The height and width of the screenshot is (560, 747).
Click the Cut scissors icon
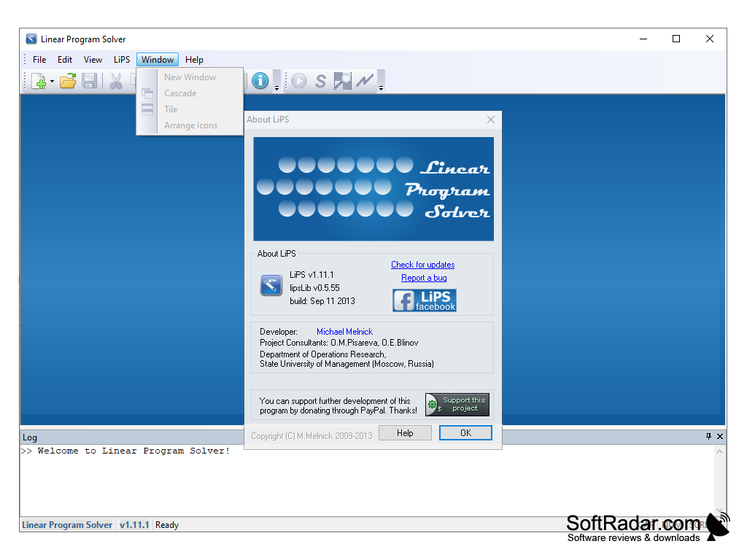pyautogui.click(x=116, y=81)
